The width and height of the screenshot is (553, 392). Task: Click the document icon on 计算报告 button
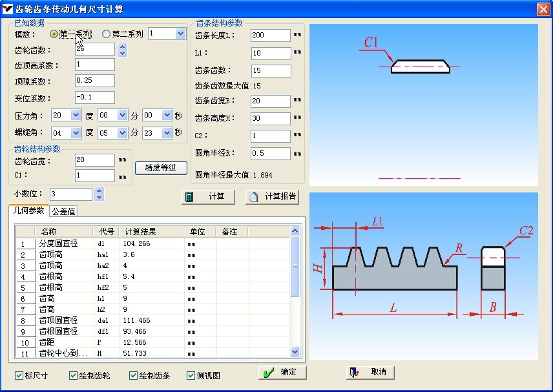coord(254,197)
